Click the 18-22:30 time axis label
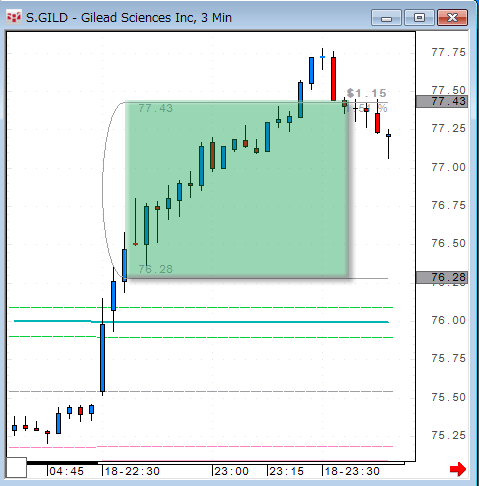This screenshot has height=486, width=479. [x=132, y=471]
